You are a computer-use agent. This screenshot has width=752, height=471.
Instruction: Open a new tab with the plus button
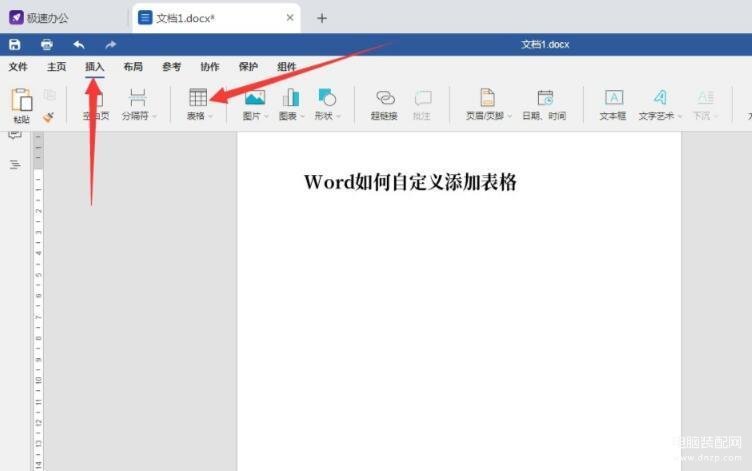click(x=322, y=18)
